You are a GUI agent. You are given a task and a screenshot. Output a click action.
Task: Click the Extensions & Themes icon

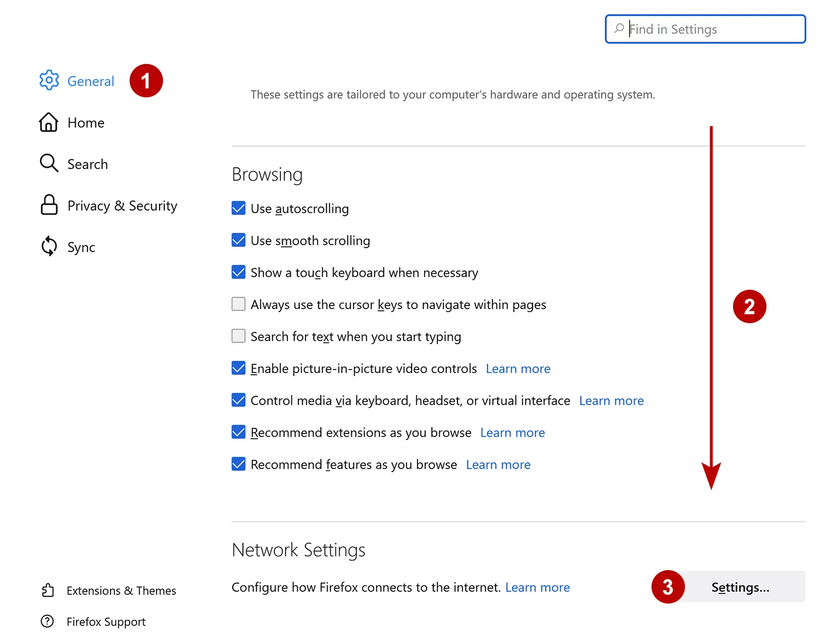click(x=48, y=590)
